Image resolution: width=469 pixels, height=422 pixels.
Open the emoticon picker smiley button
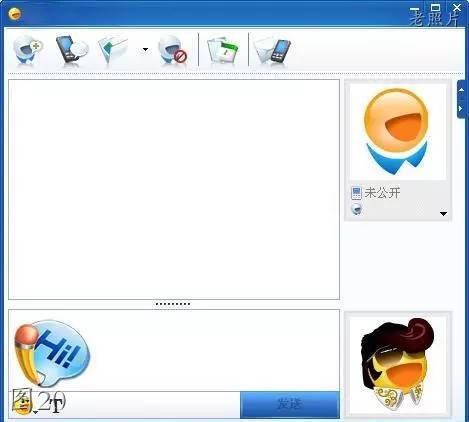pyautogui.click(x=23, y=405)
